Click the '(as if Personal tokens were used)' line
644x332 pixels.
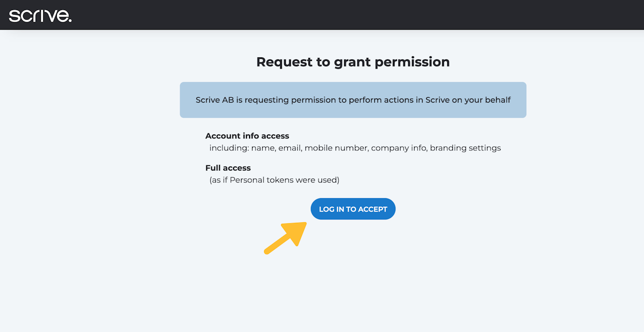(274, 180)
